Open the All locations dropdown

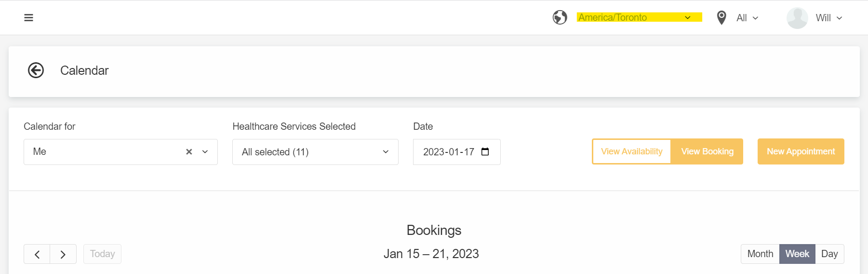747,18
